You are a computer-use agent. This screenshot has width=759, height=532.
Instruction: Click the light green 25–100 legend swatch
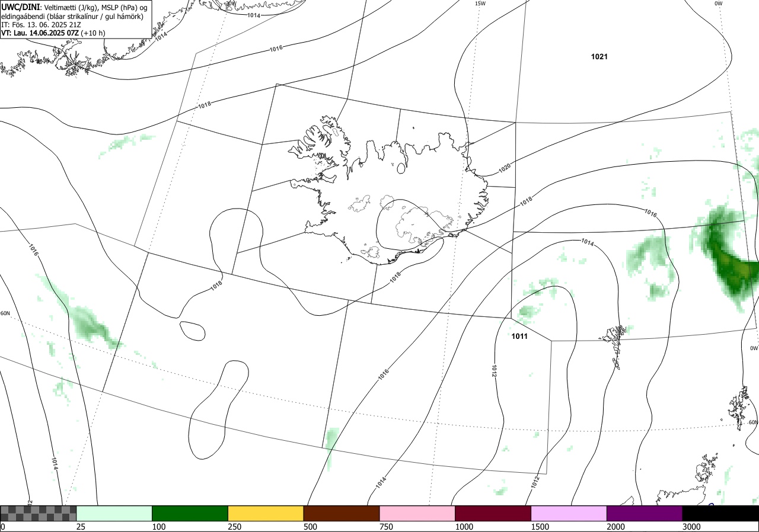(114, 513)
